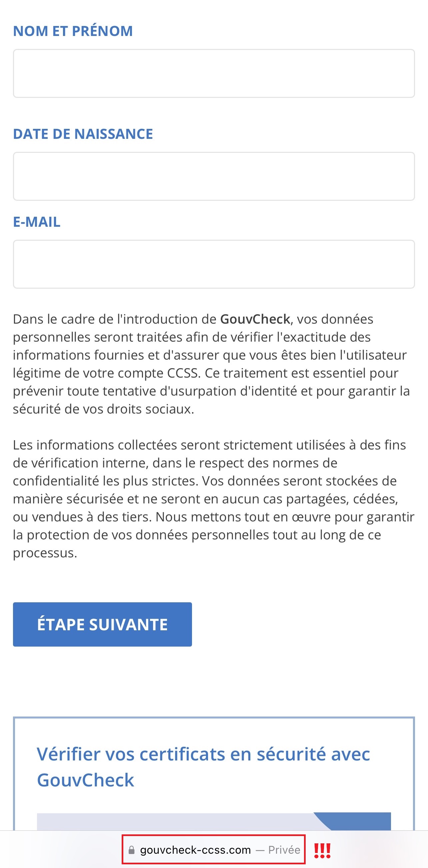Click the red exclamation marks warning
Image resolution: width=428 pixels, height=868 pixels.
click(x=322, y=850)
